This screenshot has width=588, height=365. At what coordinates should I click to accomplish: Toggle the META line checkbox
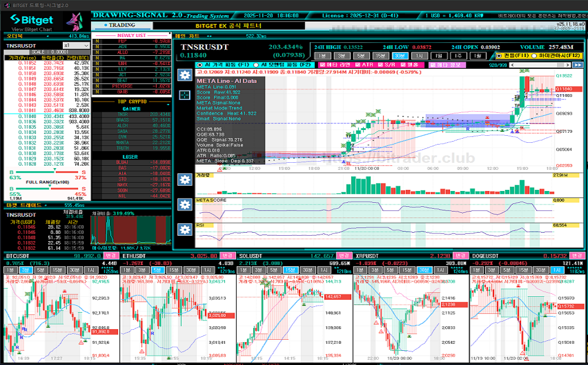(x=322, y=65)
